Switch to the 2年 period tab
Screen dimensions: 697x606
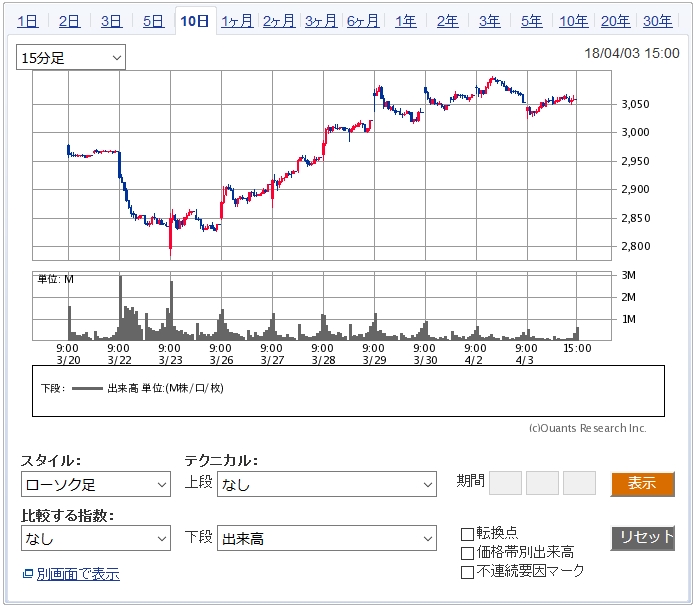(448, 21)
